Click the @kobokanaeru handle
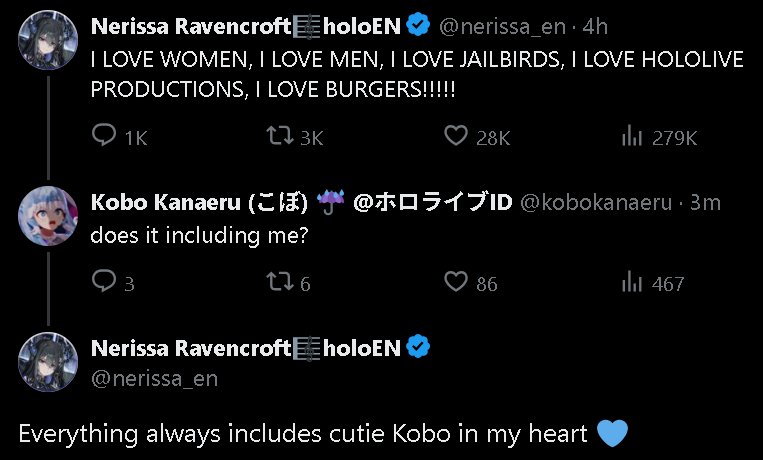Screen dimensions: 763x460 point(596,202)
